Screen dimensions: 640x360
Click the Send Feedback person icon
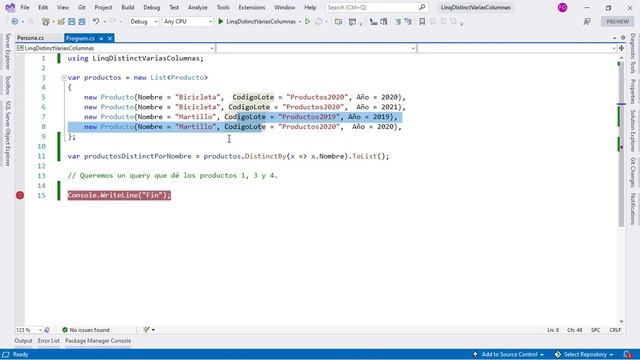click(x=587, y=22)
